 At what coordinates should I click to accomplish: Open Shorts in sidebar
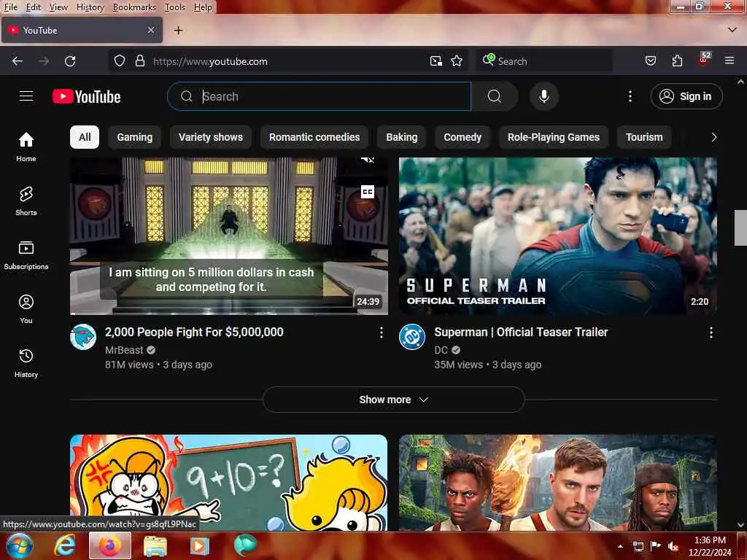click(26, 201)
